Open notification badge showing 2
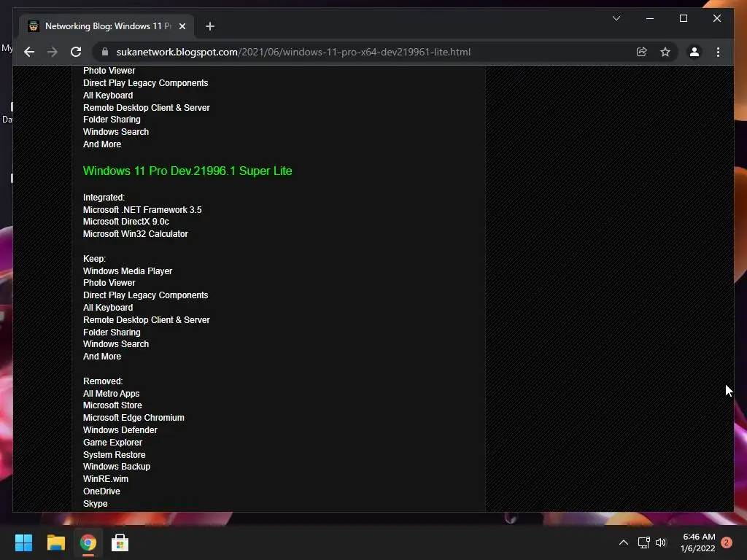747x560 pixels. click(727, 542)
